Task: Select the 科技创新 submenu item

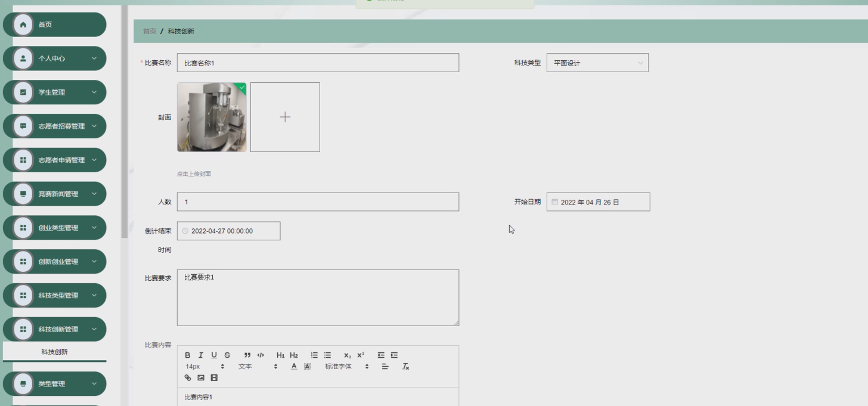Action: [55, 352]
